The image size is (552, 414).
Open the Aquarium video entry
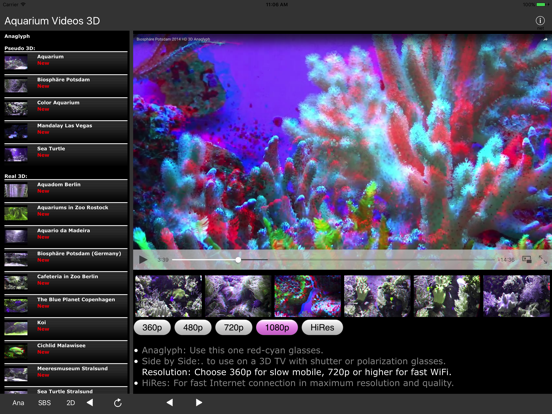(66, 62)
